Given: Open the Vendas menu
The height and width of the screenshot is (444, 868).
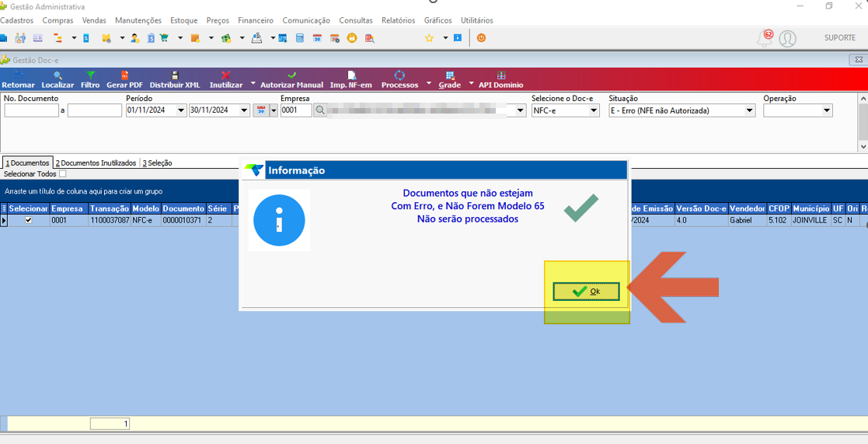Looking at the screenshot, I should 93,20.
